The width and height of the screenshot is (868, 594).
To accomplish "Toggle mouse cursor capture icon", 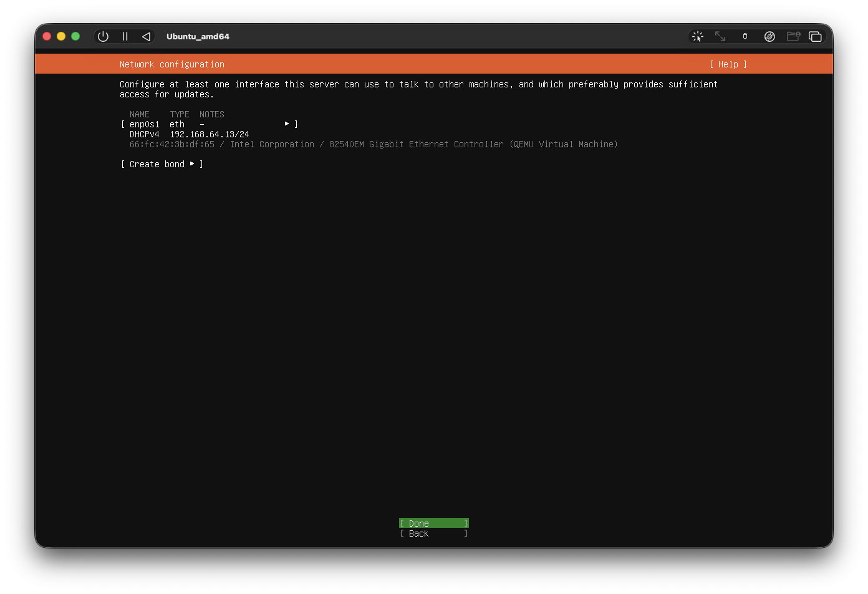I will coord(698,37).
